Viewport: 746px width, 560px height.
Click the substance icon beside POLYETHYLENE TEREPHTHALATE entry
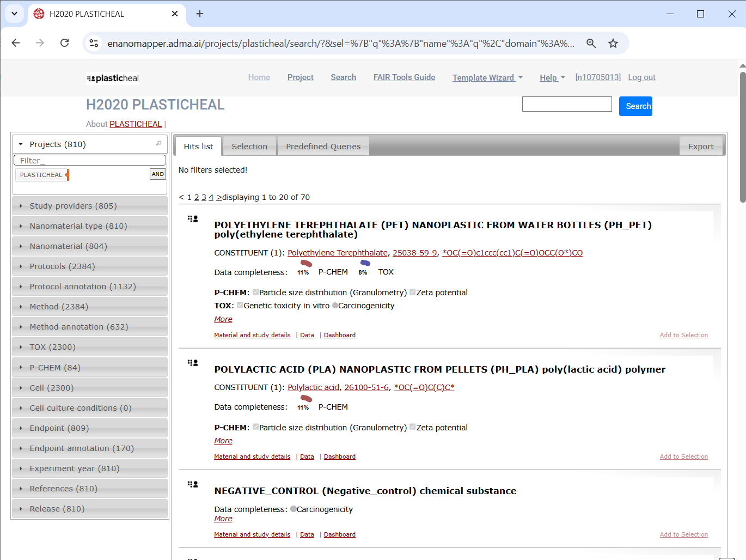(x=193, y=219)
